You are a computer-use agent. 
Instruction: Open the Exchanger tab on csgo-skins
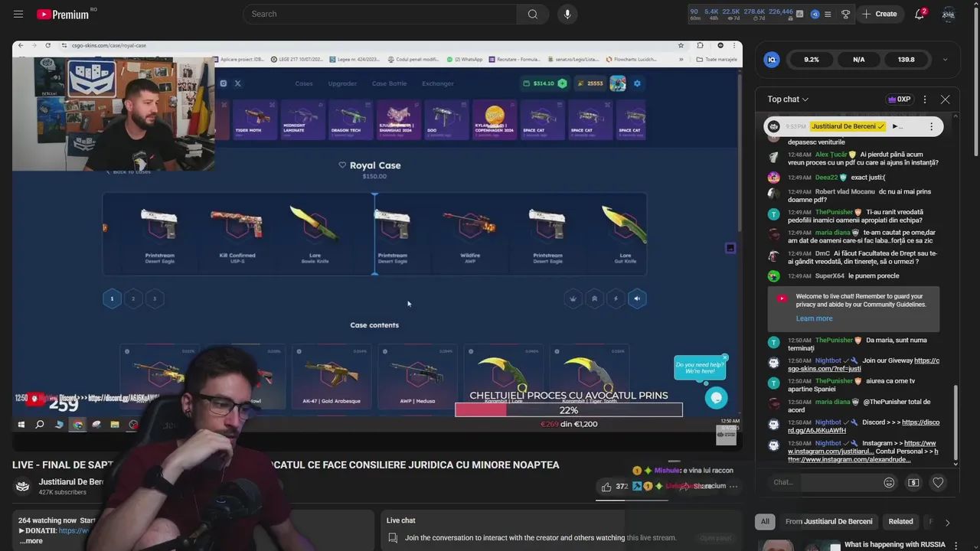point(438,83)
